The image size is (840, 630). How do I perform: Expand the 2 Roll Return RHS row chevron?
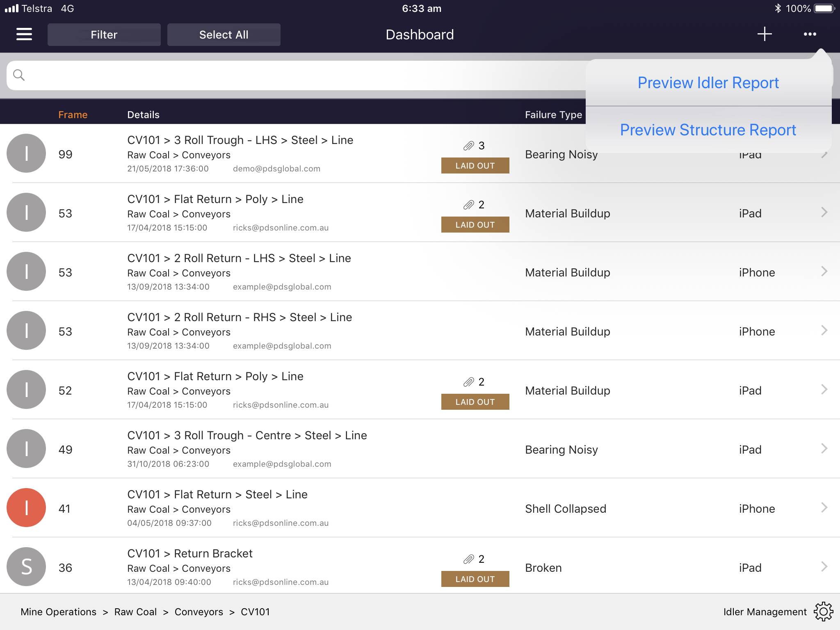point(824,331)
